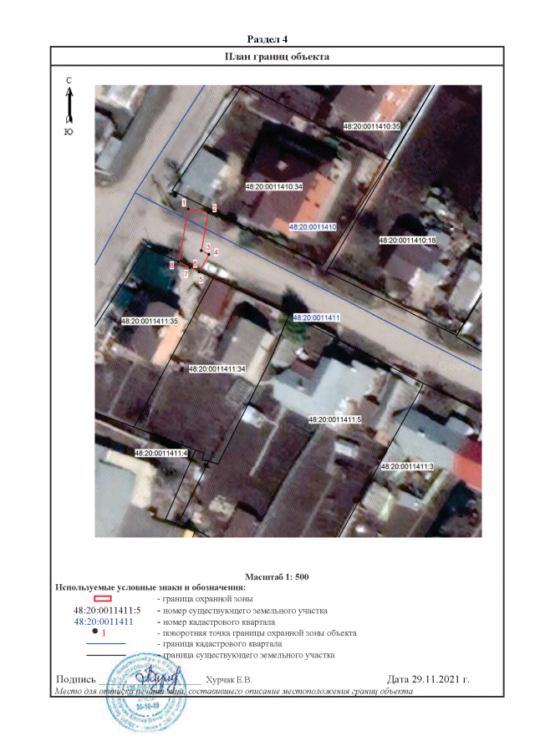Click the 'Масштаб 1: 500' scale text
The width and height of the screenshot is (535, 756).
point(278,577)
